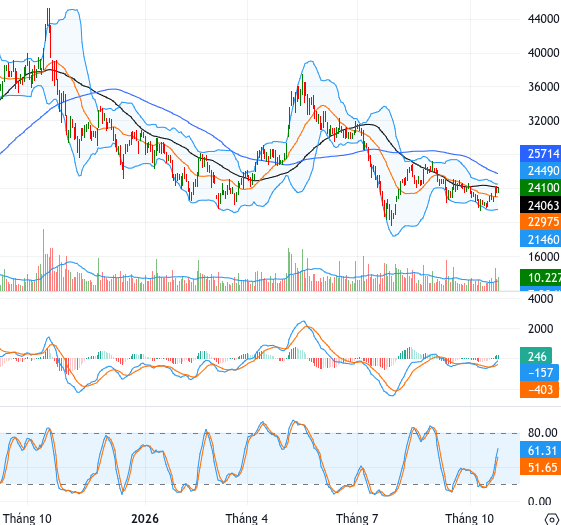Select the 21460 lower band label
The height and width of the screenshot is (525, 561).
(x=540, y=239)
